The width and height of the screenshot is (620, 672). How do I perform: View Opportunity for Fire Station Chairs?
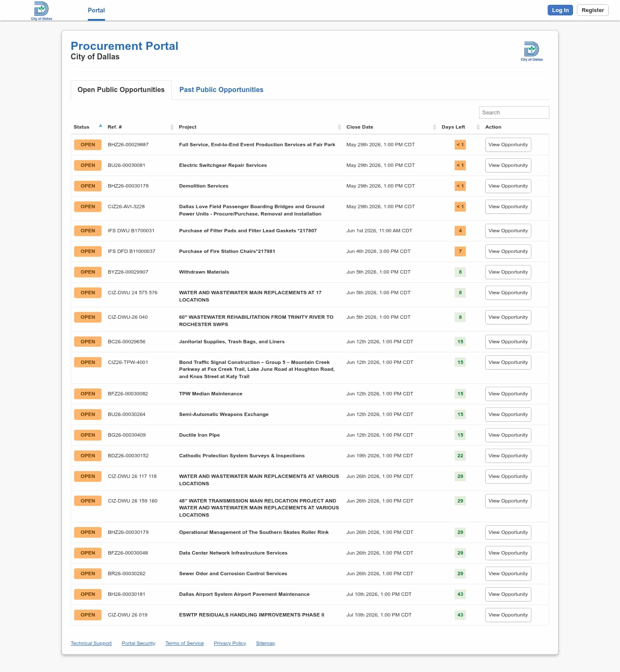tap(508, 251)
